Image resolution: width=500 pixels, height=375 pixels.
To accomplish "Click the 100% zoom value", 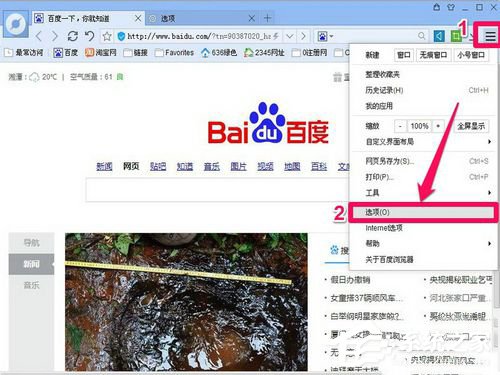I will click(x=419, y=126).
